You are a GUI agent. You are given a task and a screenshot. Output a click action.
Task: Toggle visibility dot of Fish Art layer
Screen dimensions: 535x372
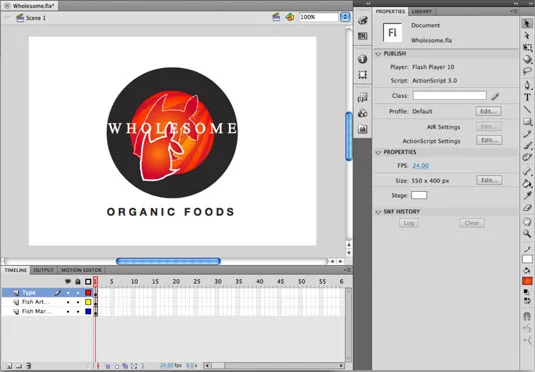pyautogui.click(x=68, y=302)
